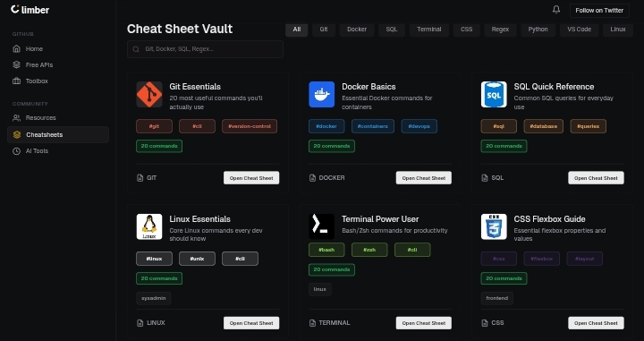The image size is (644, 341).
Task: Select the Regex filter tab
Action: (x=500, y=30)
